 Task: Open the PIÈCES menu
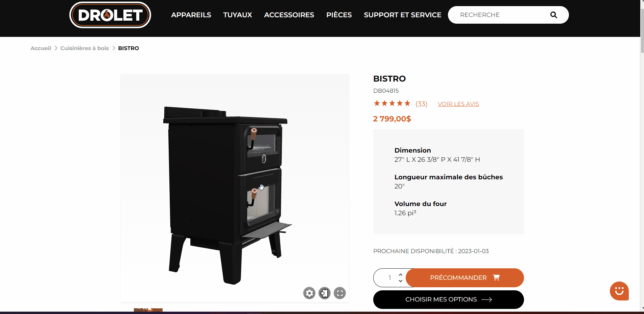(x=339, y=15)
